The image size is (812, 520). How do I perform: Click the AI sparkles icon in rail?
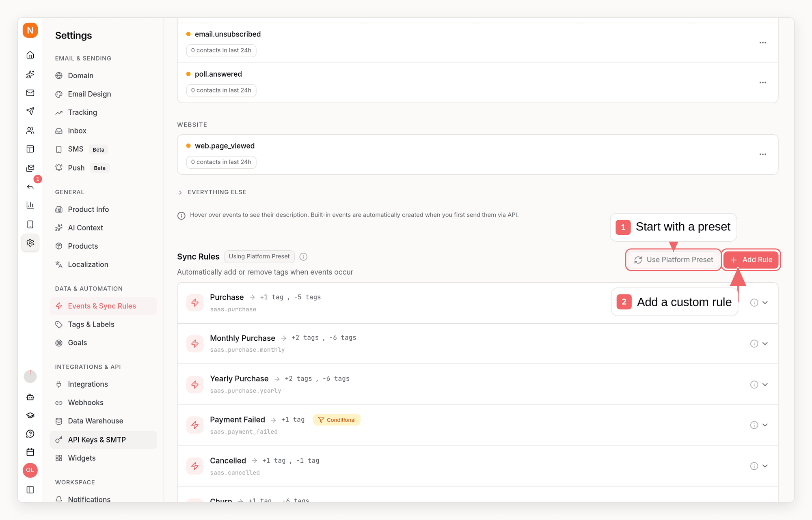pyautogui.click(x=30, y=74)
